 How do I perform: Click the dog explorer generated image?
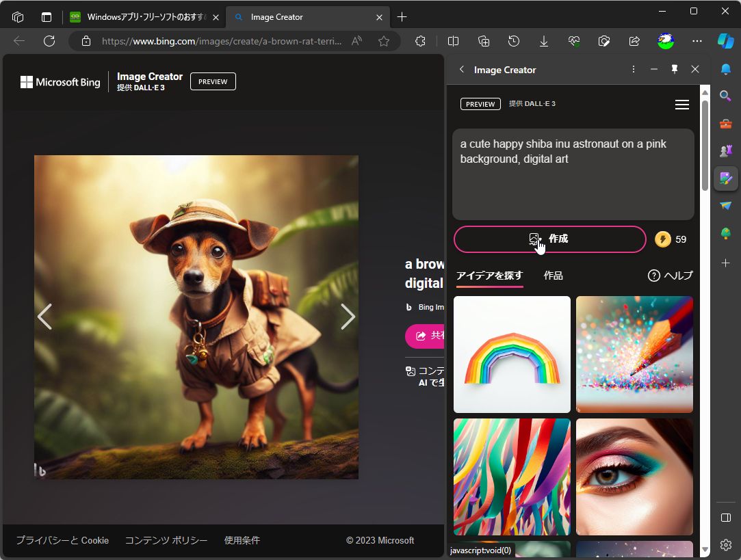[x=196, y=317]
